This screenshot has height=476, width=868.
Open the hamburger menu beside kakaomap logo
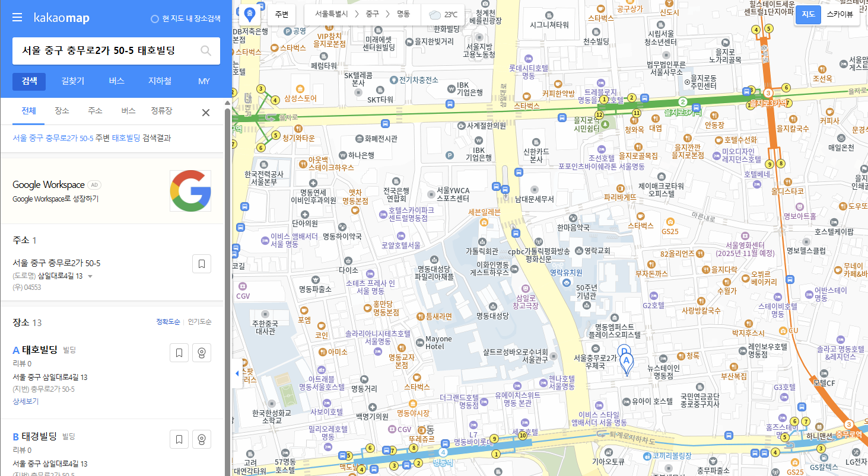pyautogui.click(x=17, y=18)
